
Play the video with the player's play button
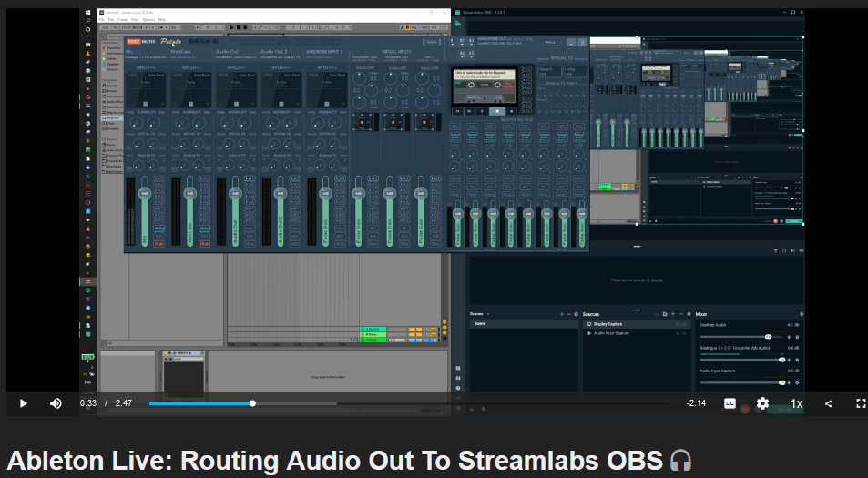point(24,403)
